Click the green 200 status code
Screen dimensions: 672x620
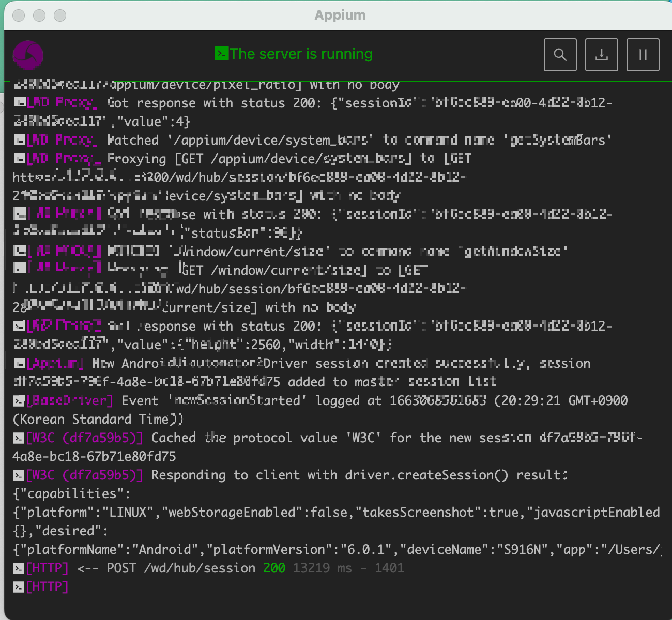click(x=274, y=568)
